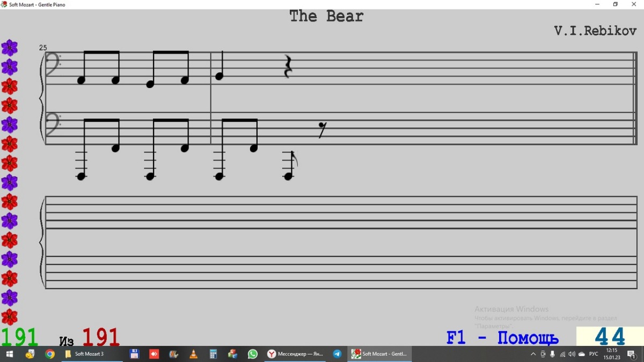Show hidden system tray icons
Screen dimensions: 644x362
click(x=533, y=354)
